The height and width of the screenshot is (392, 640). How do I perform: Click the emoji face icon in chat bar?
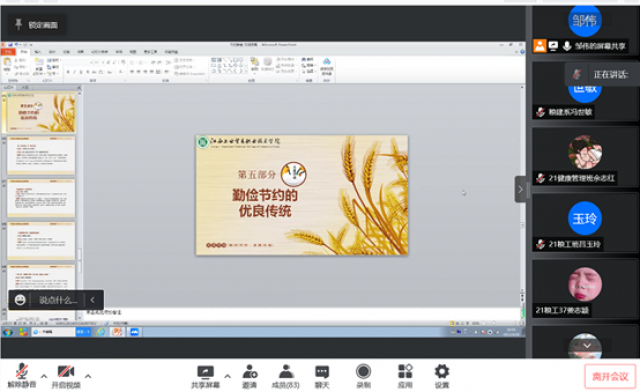pos(20,300)
